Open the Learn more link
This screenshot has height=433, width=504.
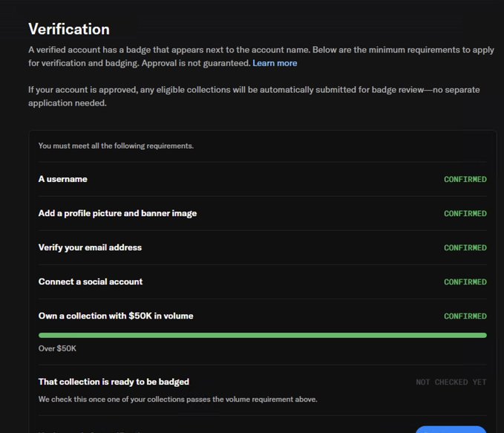tap(275, 63)
